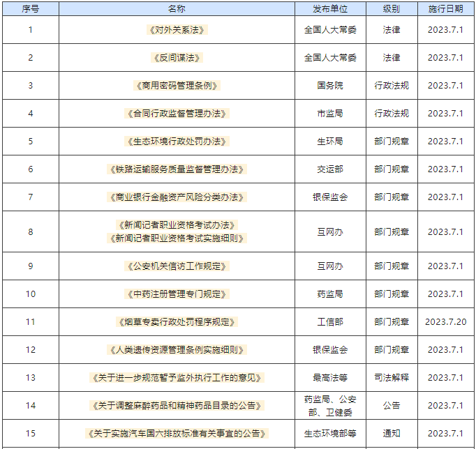This screenshot has width=476, height=449.
Task: Open 《关于实施汽车国六排放标准有关事宜的公告》
Action: (177, 434)
